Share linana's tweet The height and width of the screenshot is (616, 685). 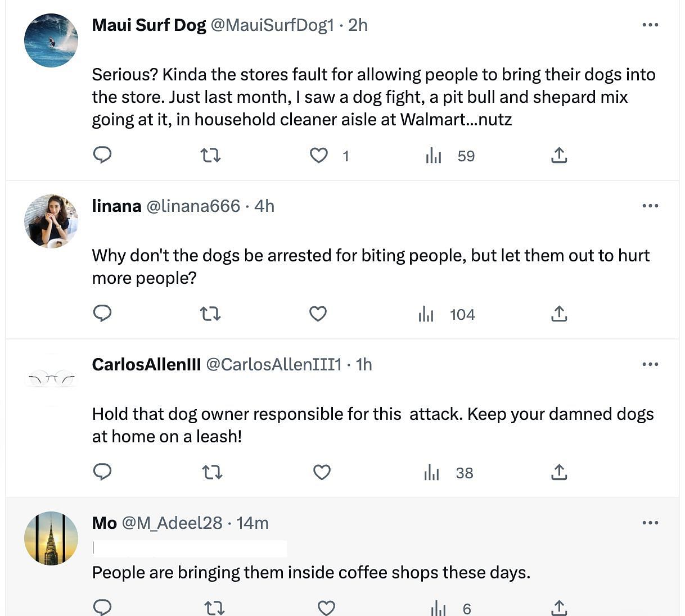click(558, 314)
